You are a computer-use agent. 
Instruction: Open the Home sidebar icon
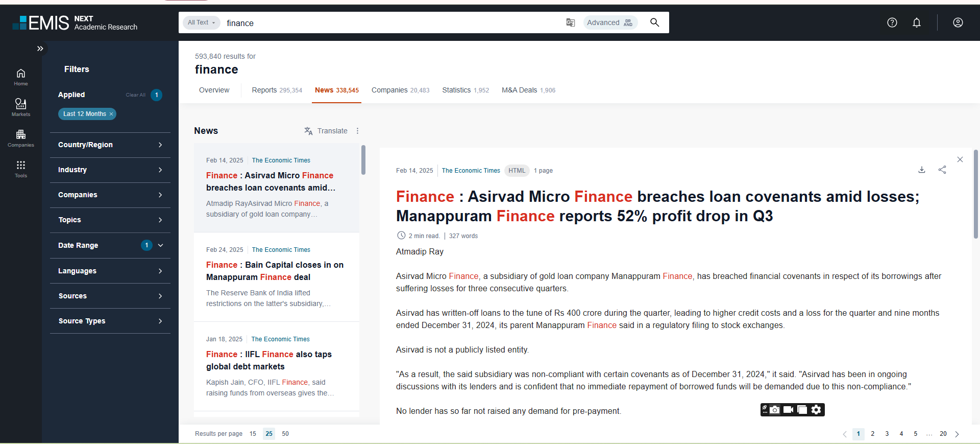coord(21,77)
